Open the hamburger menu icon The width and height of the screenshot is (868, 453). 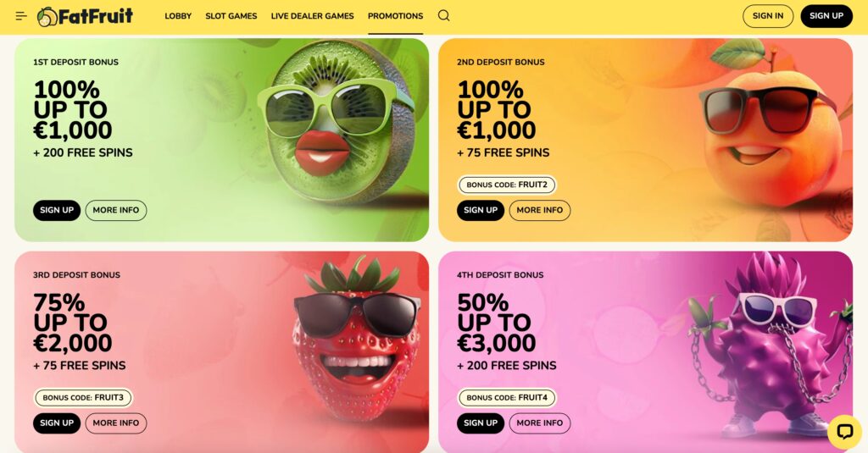[x=21, y=16]
